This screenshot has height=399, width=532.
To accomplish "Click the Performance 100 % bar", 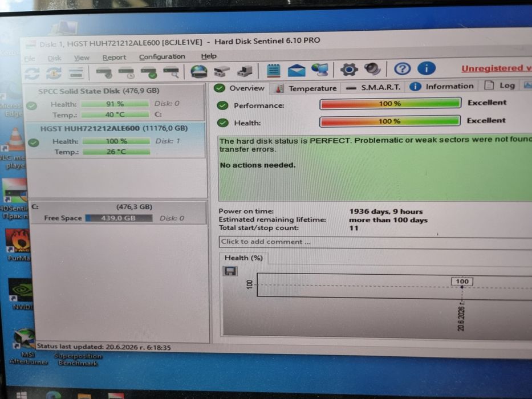I will (x=390, y=104).
